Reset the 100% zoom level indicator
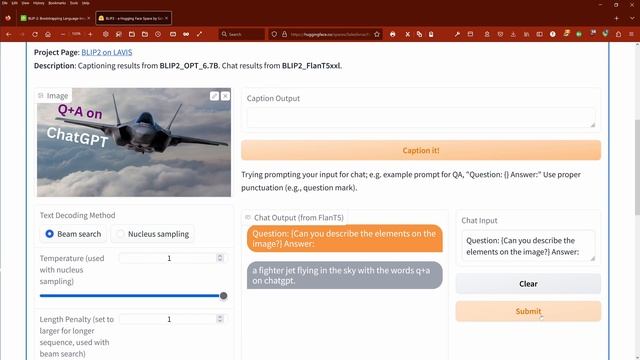 pyautogui.click(x=76, y=34)
